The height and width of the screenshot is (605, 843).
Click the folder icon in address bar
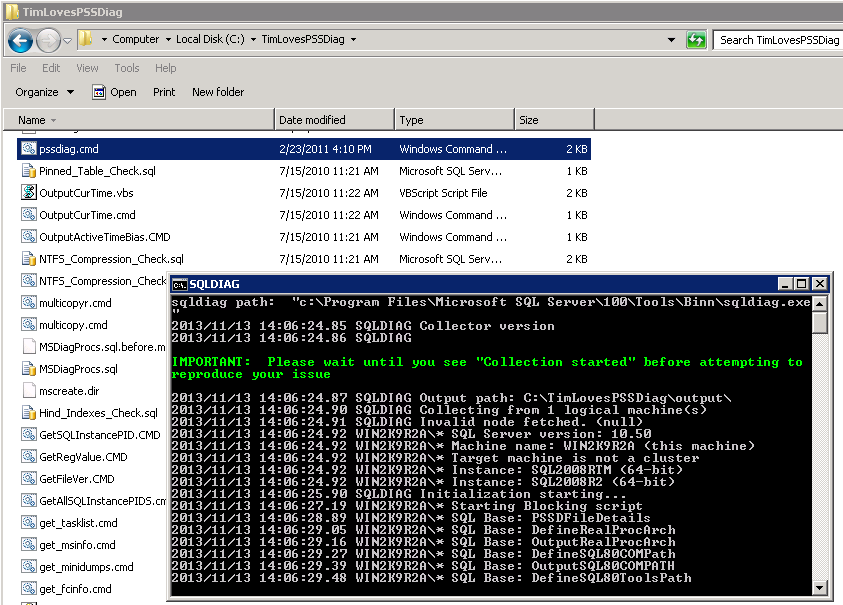(x=85, y=39)
